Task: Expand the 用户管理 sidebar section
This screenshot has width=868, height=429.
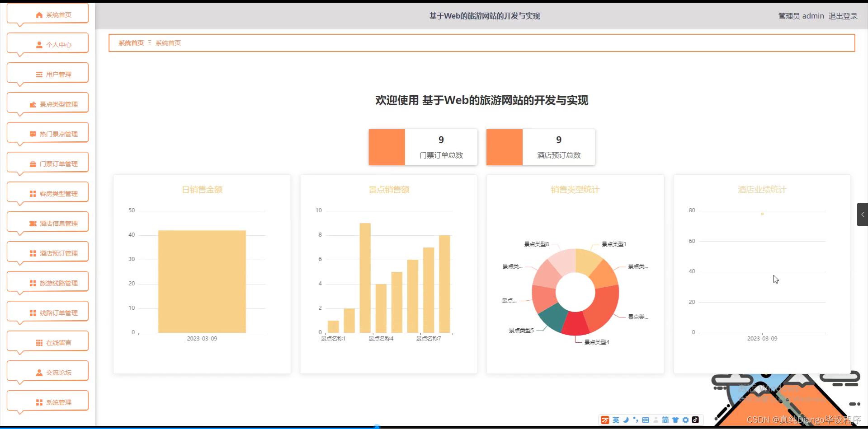Action: click(47, 74)
